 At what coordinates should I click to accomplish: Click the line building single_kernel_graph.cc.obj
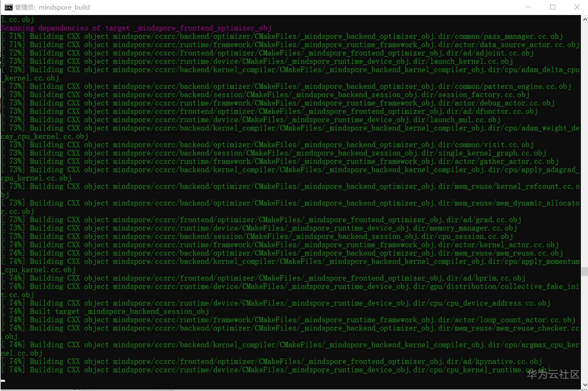pos(274,153)
